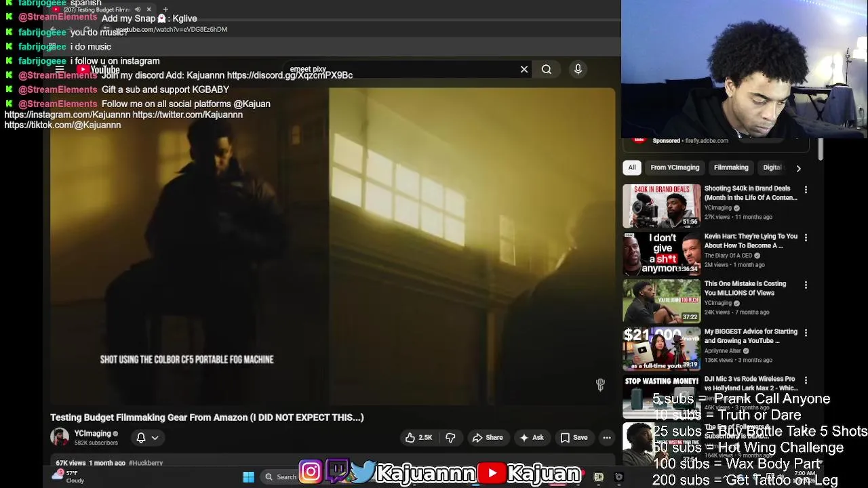The height and width of the screenshot is (488, 868).
Task: Open options for 'DJI Mic 3 vs Rode' video
Action: [806, 380]
